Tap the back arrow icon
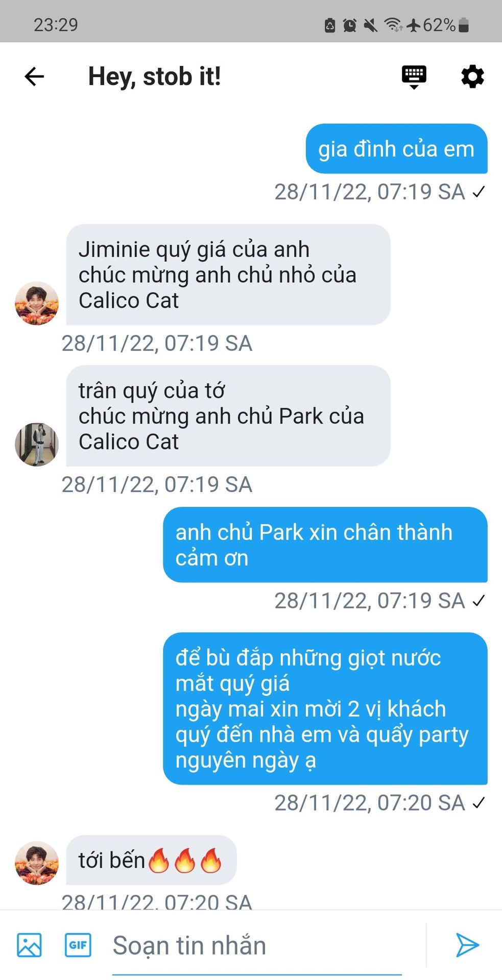The height and width of the screenshot is (980, 502). pos(34,77)
